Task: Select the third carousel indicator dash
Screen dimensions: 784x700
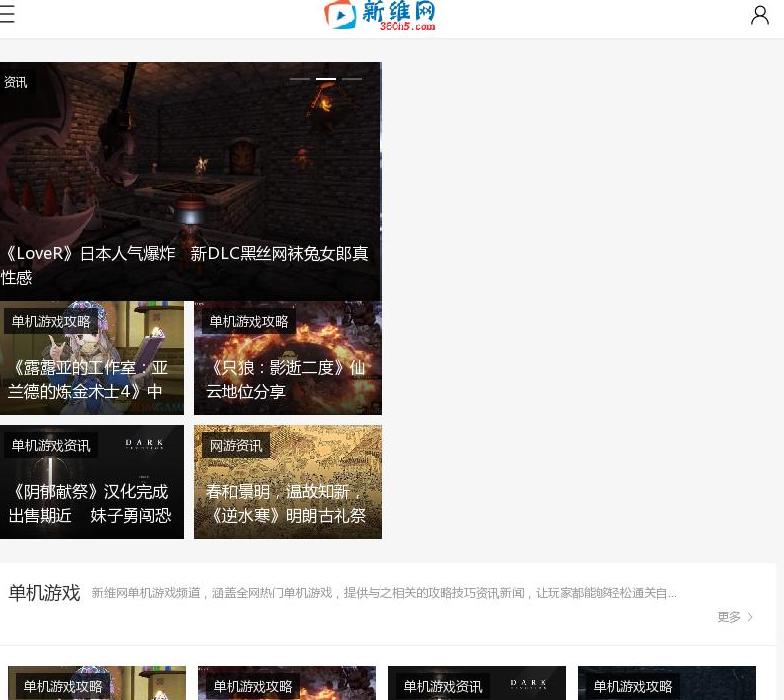Action: pos(352,79)
